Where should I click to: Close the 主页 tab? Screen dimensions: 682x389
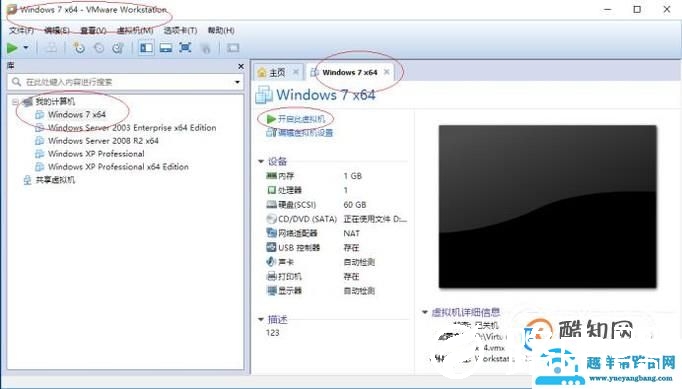click(x=296, y=72)
